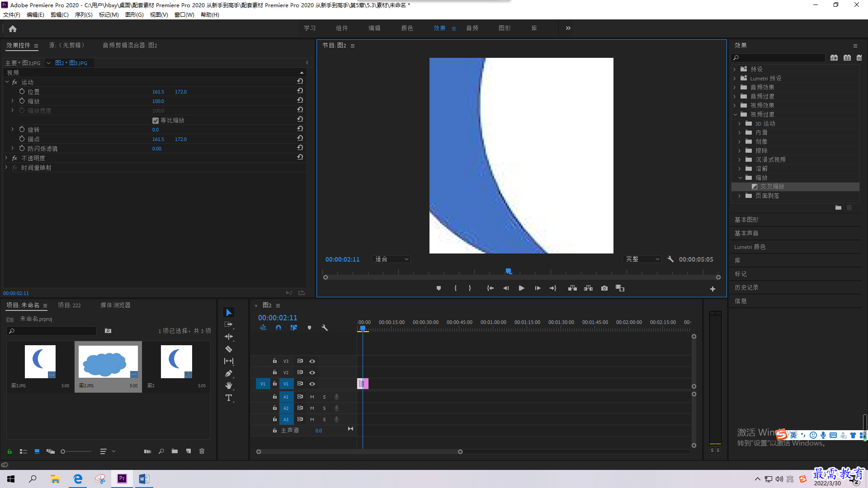Open the button editor plus icon
The width and height of the screenshot is (868, 488).
pyautogui.click(x=712, y=289)
